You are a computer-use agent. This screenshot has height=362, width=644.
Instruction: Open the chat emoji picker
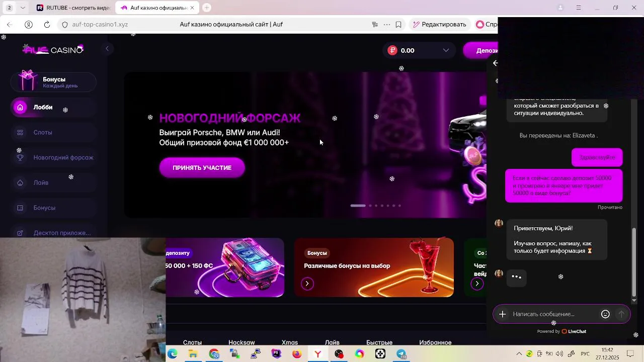tap(605, 314)
